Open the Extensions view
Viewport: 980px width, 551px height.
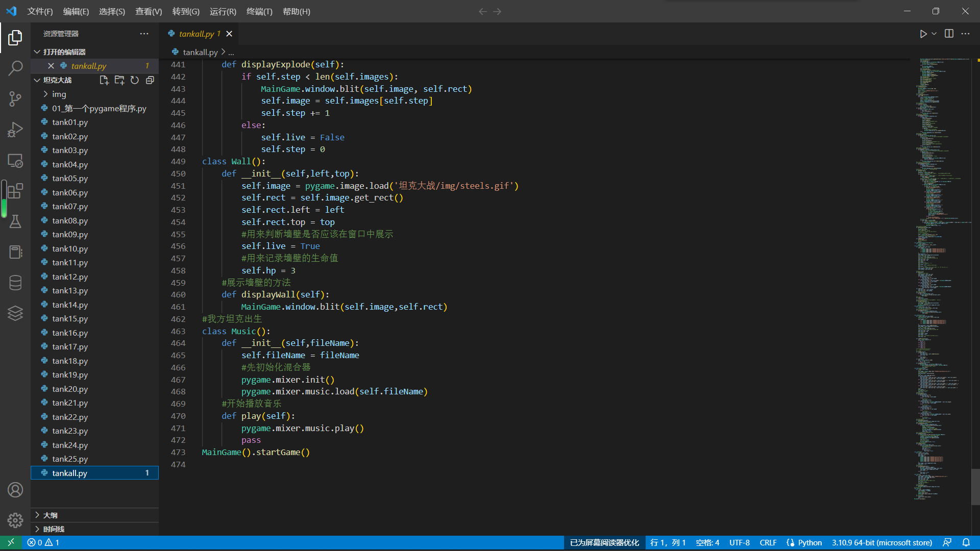(15, 191)
